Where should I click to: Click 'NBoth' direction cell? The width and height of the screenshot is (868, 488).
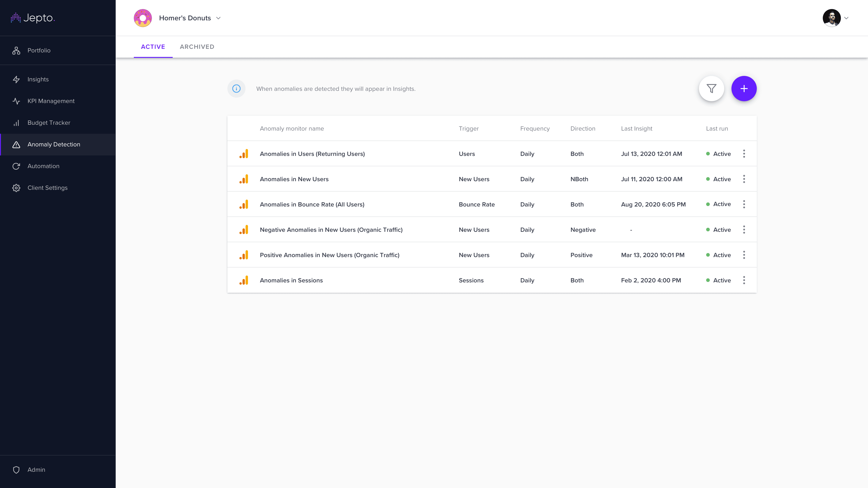tap(579, 179)
